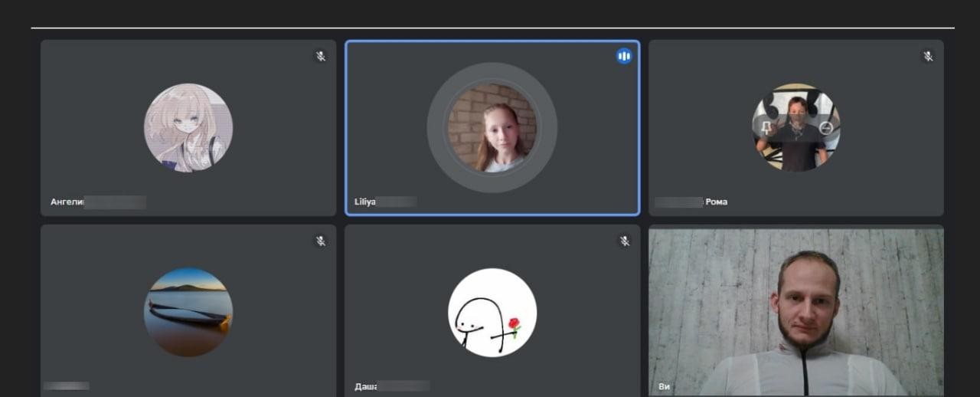Screen dimensions: 980x397
Task: Click the muted microphone icon on Рома's tile
Action: click(928, 56)
